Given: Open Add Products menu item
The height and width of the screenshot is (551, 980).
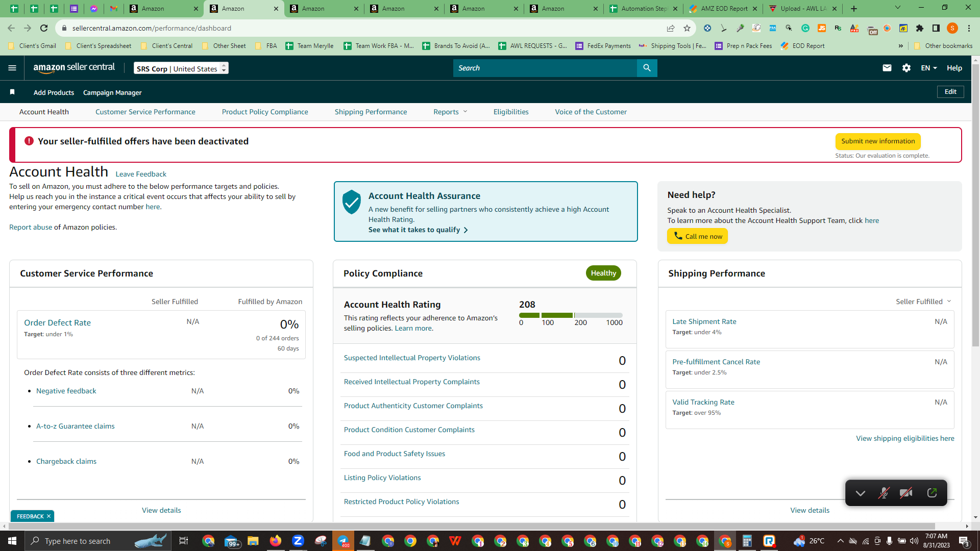Looking at the screenshot, I should (54, 92).
